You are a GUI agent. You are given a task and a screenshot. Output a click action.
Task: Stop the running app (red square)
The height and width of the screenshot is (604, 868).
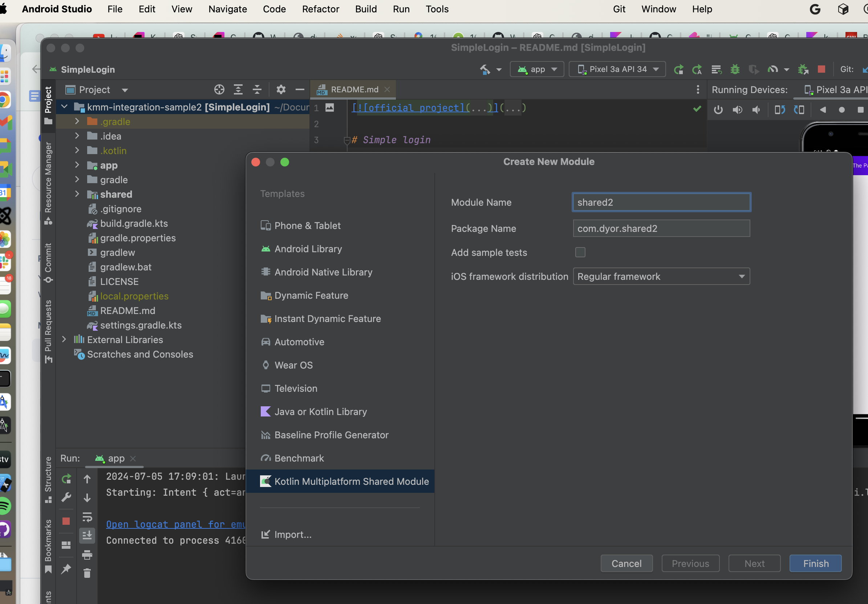pyautogui.click(x=821, y=69)
